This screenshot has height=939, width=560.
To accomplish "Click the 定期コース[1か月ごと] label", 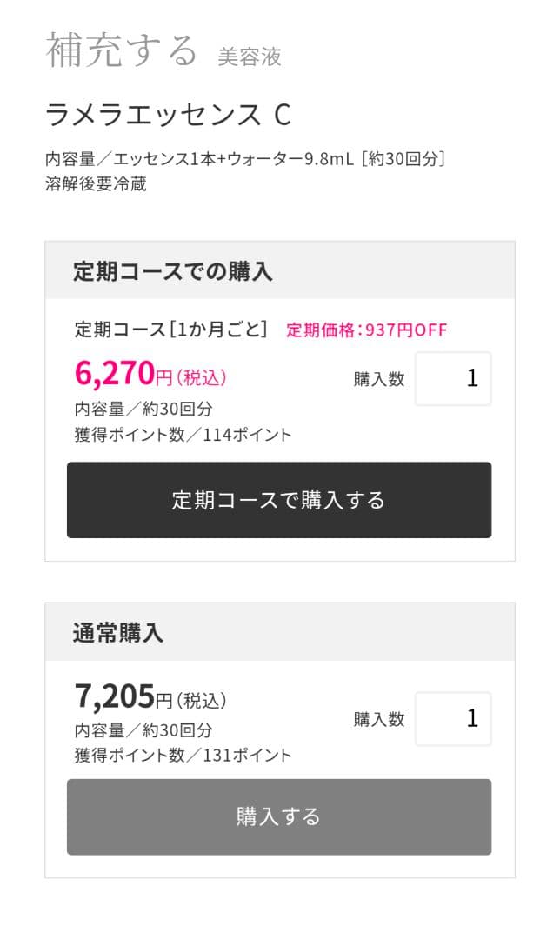I will (x=169, y=330).
